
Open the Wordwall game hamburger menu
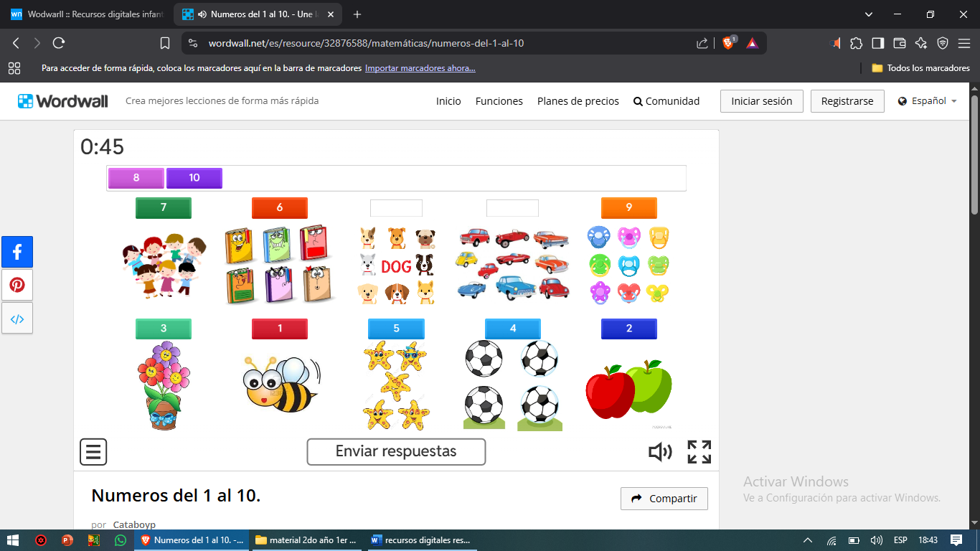click(x=93, y=452)
